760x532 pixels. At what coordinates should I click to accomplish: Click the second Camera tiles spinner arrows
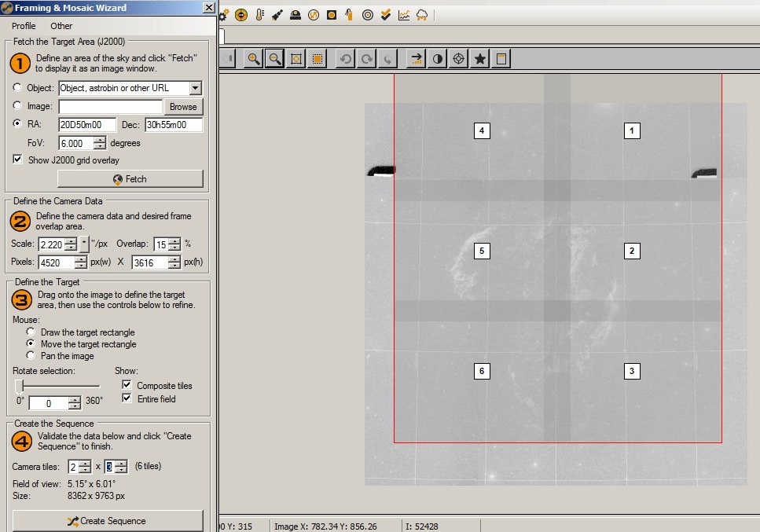point(121,467)
